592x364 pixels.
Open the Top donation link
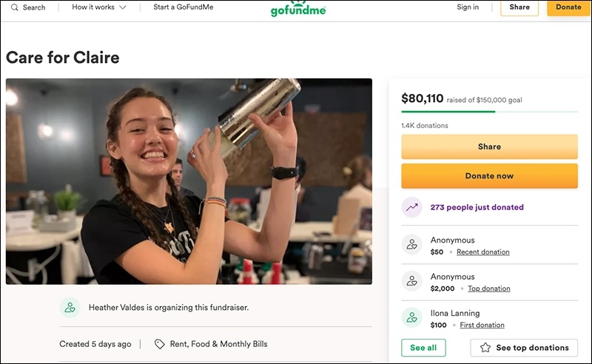click(x=488, y=289)
